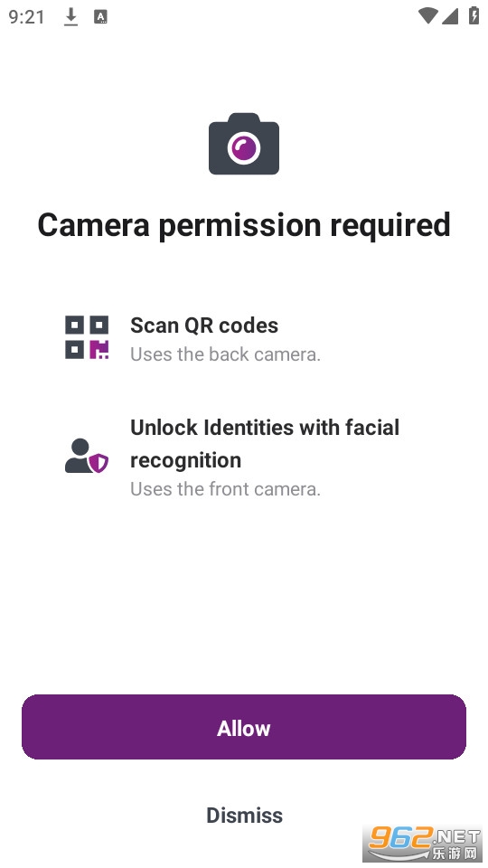Tap the person with shield icon
The image size is (488, 868).
[87, 456]
